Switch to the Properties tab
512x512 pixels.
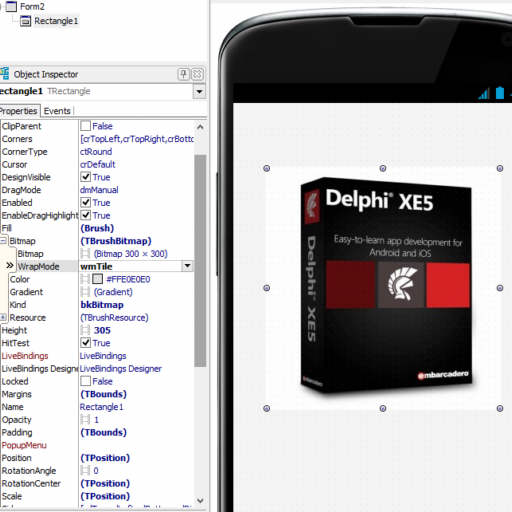18,111
